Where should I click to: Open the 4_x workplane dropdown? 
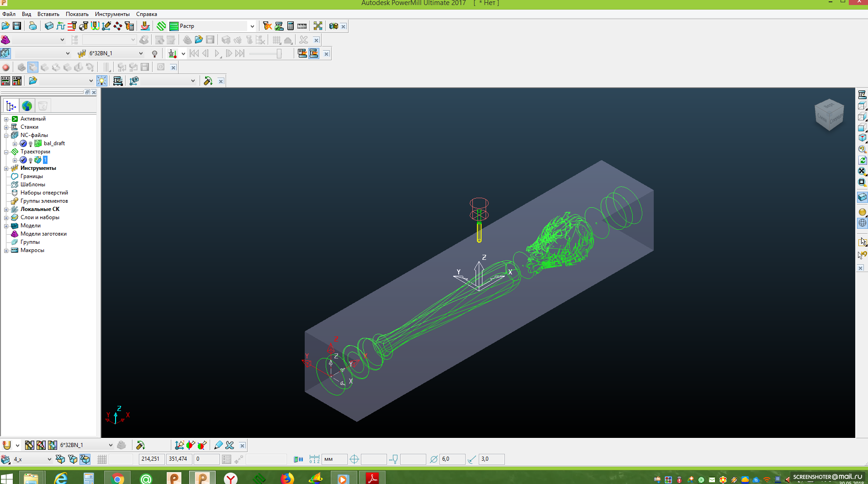(49, 459)
